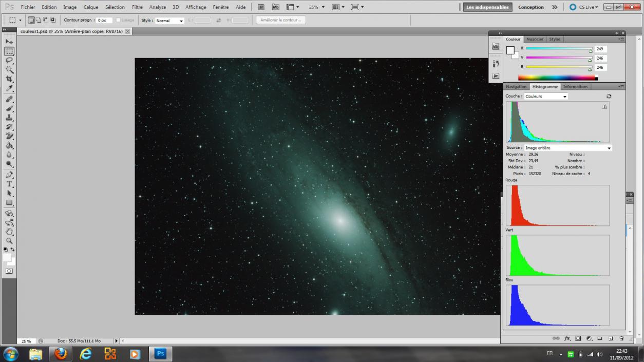Viewport: 644px width, 362px height.
Task: Select the Pen tool
Action: 9,175
